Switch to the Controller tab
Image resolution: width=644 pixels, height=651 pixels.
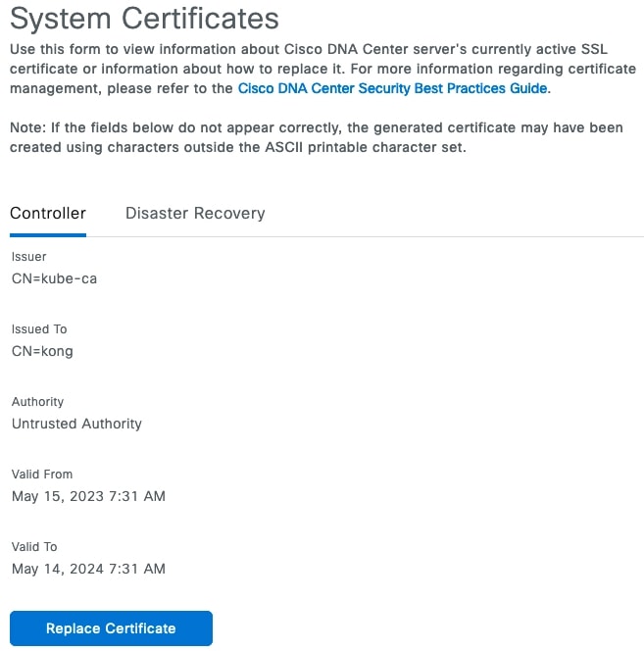[48, 214]
